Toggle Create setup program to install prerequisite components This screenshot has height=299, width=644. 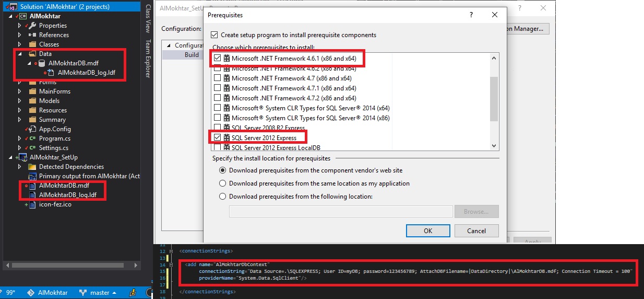[x=214, y=35]
